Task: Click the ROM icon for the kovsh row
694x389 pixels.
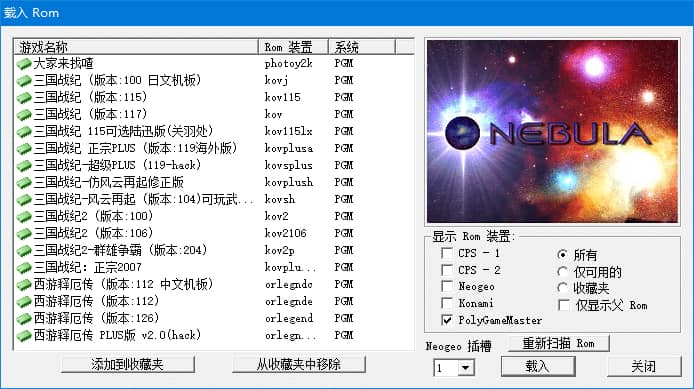Action: click(24, 200)
